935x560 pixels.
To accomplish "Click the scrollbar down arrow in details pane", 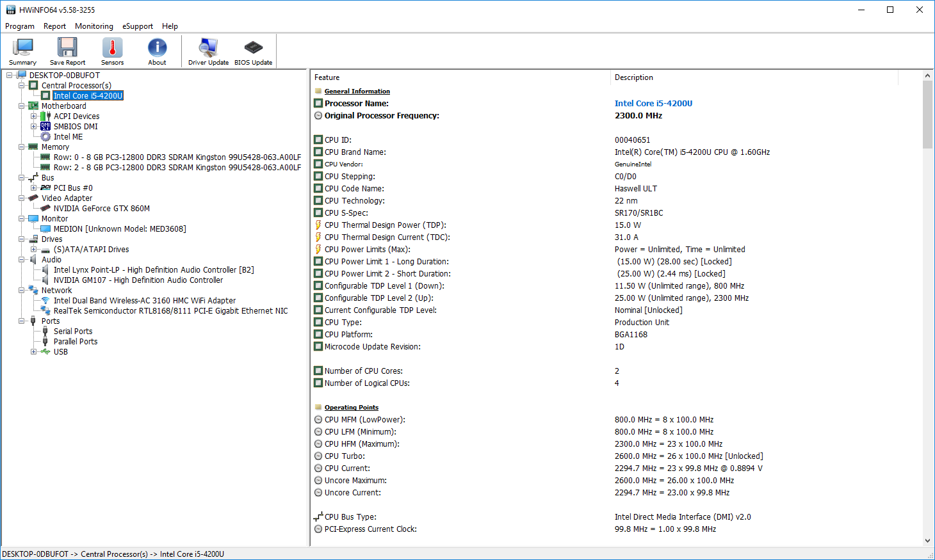I will pos(928,541).
